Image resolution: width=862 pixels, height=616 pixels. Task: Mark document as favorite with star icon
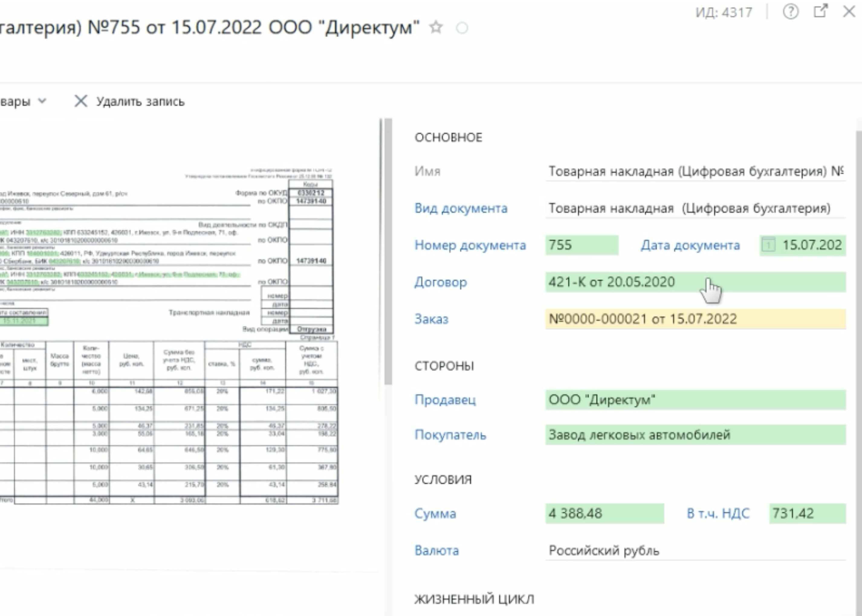[436, 27]
